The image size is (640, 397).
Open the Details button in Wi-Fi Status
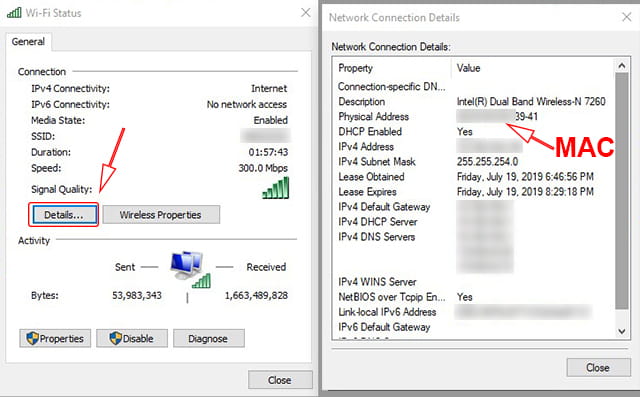coord(64,215)
